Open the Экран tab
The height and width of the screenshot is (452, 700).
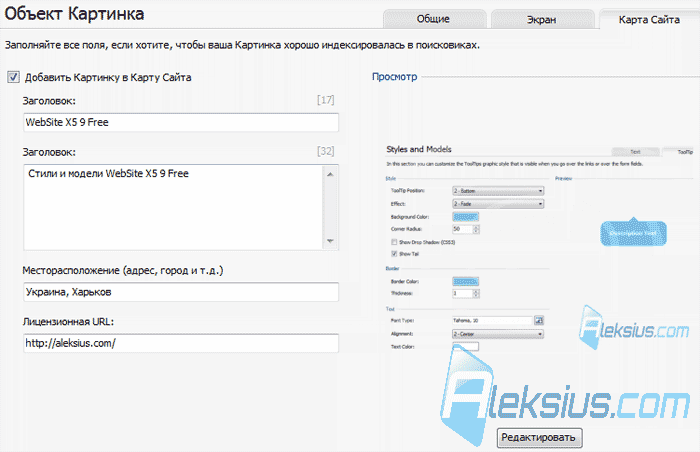click(x=542, y=19)
